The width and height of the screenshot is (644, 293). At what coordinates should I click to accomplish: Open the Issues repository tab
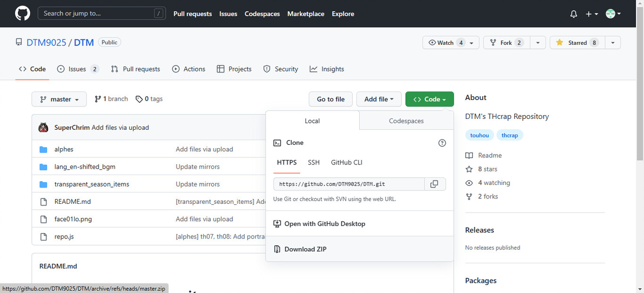(77, 69)
